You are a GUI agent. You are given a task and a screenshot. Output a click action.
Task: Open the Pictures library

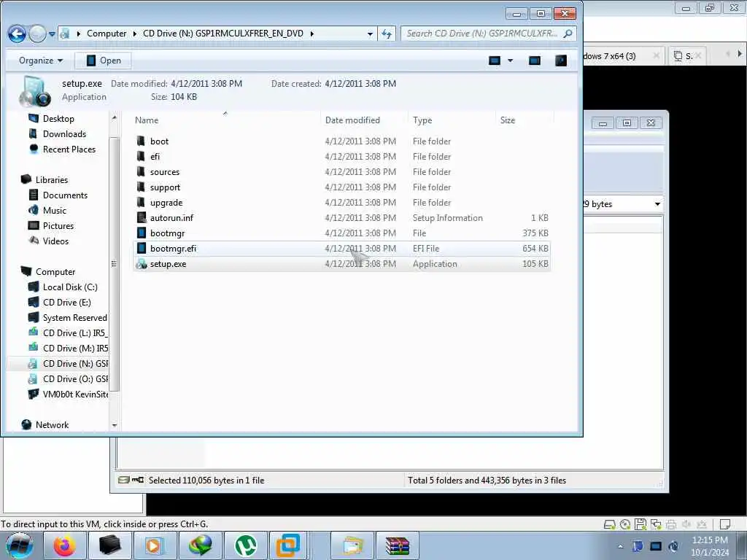[58, 226]
